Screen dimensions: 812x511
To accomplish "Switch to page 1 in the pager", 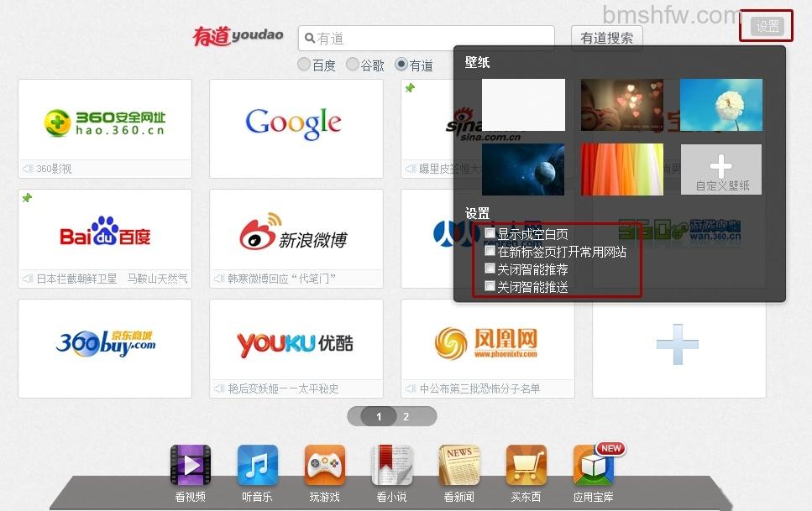I will click(379, 417).
